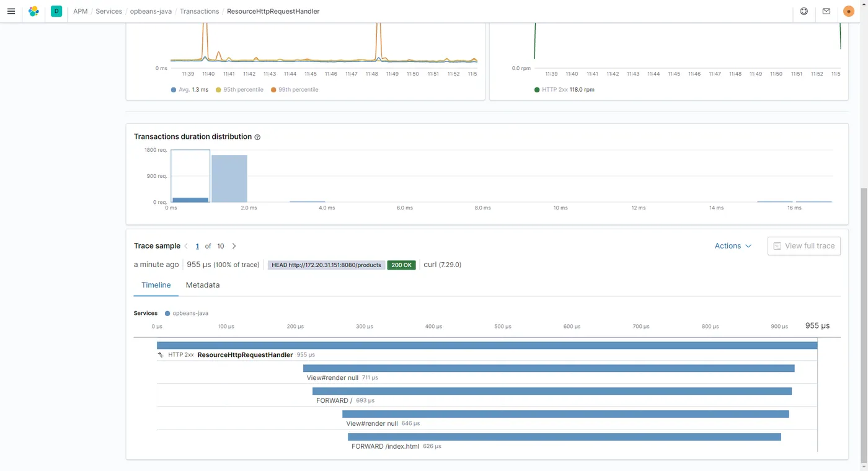Click the Elastic logo icon
This screenshot has width=868, height=471.
pos(33,11)
